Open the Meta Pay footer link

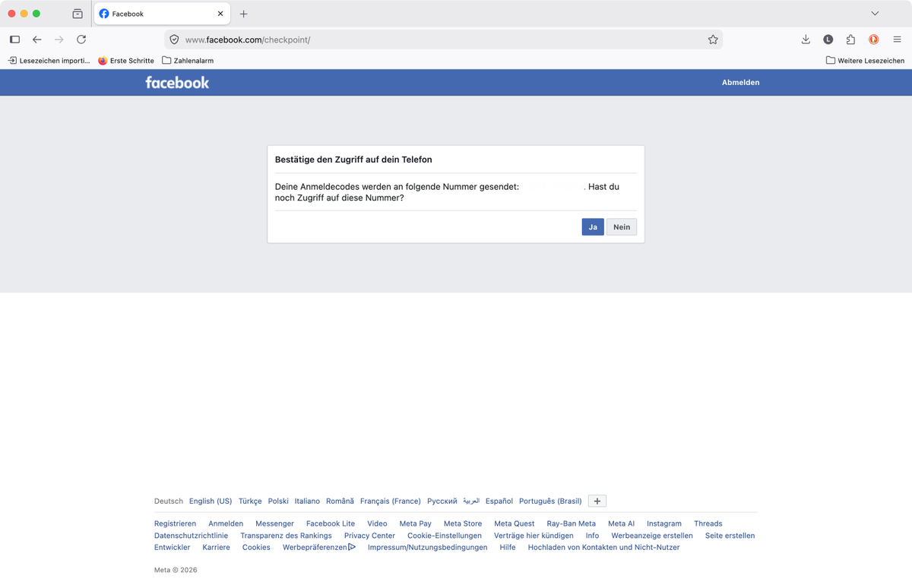coord(415,523)
